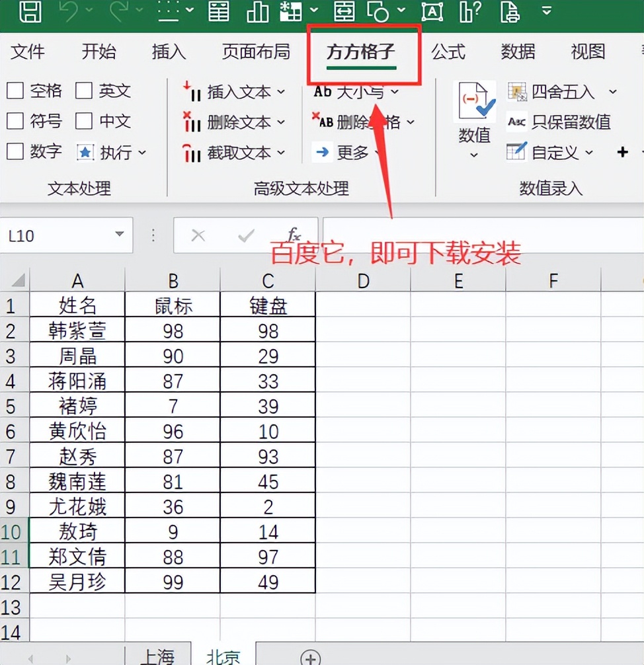Check the 数字 checkbox

click(15, 152)
